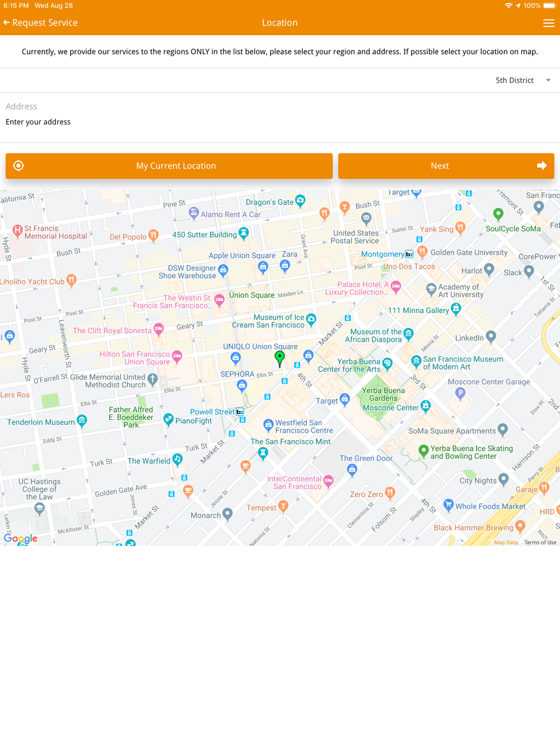Screen dimensions: 560x747
Task: Tap City Nights location marker
Action: [503, 479]
